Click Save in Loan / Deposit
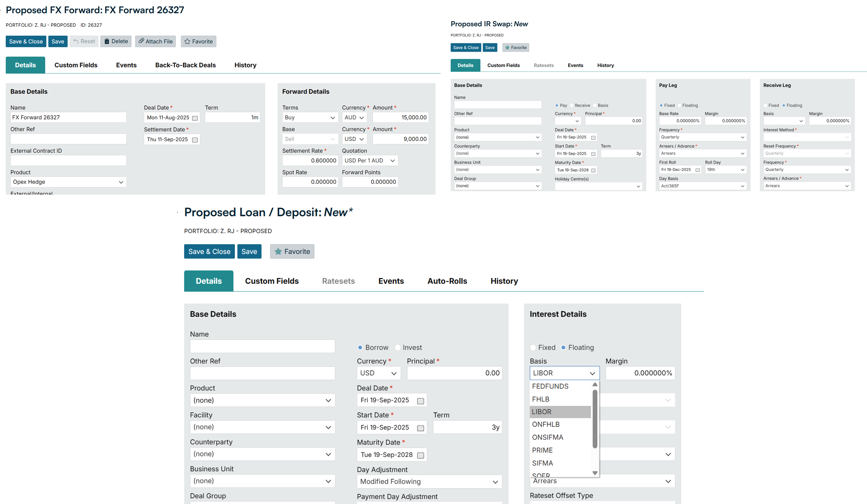The height and width of the screenshot is (504, 867). tap(249, 251)
